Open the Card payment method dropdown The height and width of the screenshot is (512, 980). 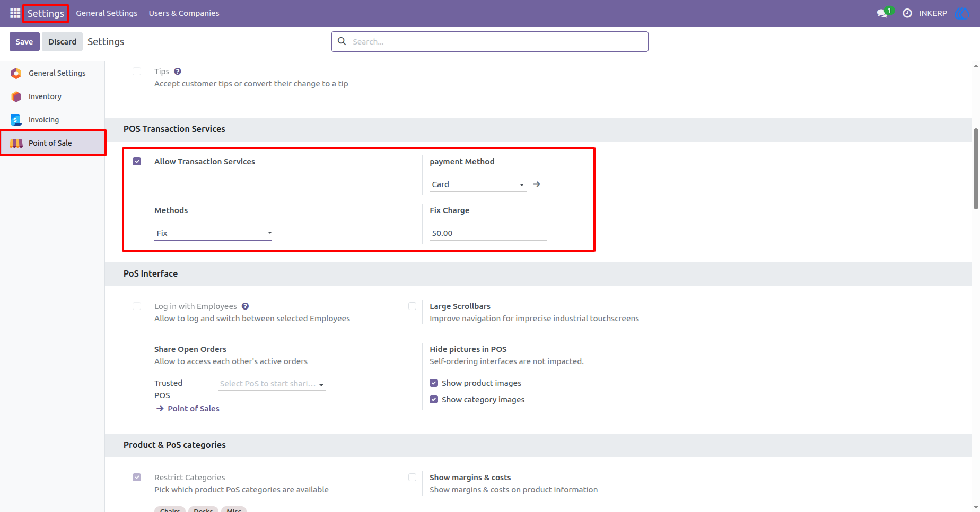click(x=478, y=184)
